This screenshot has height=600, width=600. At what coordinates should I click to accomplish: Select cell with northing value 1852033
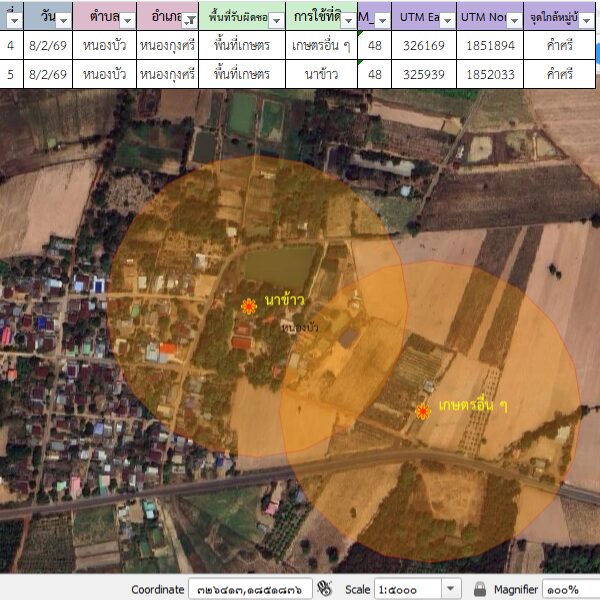pos(490,74)
